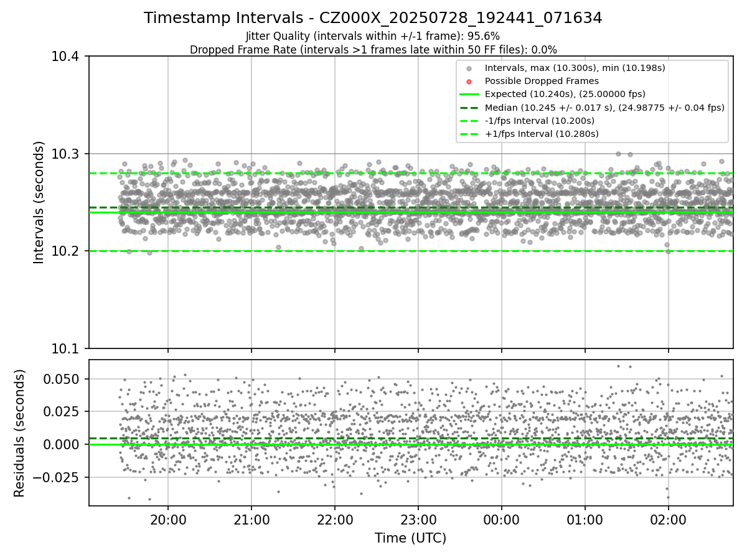Click the x-axis tick label 02:00
This screenshot has width=747, height=560.
pyautogui.click(x=669, y=519)
